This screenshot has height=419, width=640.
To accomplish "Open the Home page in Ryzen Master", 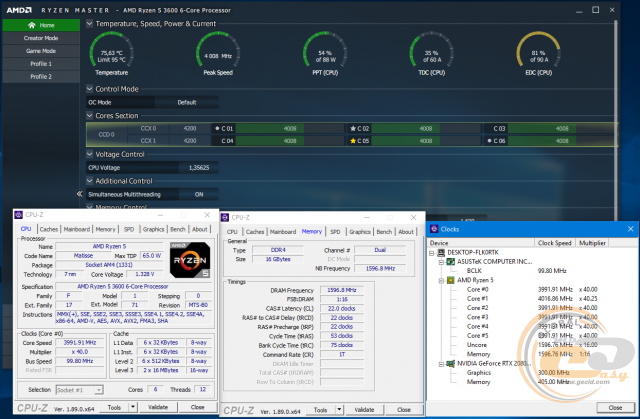I will coord(41,25).
